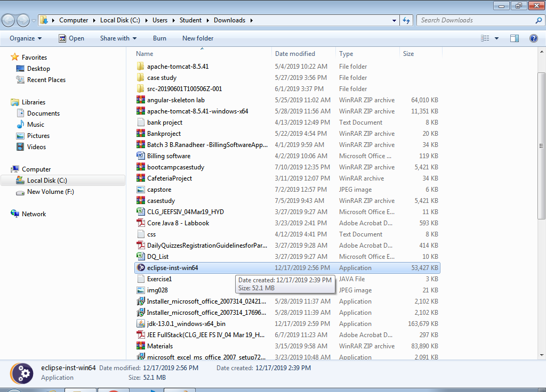Open the Organize dropdown menu

pyautogui.click(x=26, y=38)
